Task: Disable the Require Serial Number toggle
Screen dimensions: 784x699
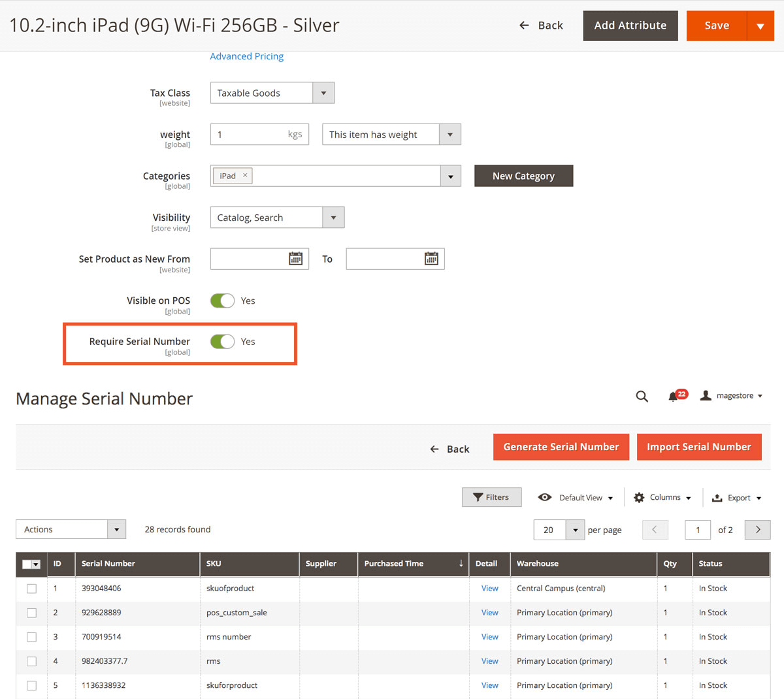Action: pos(222,342)
